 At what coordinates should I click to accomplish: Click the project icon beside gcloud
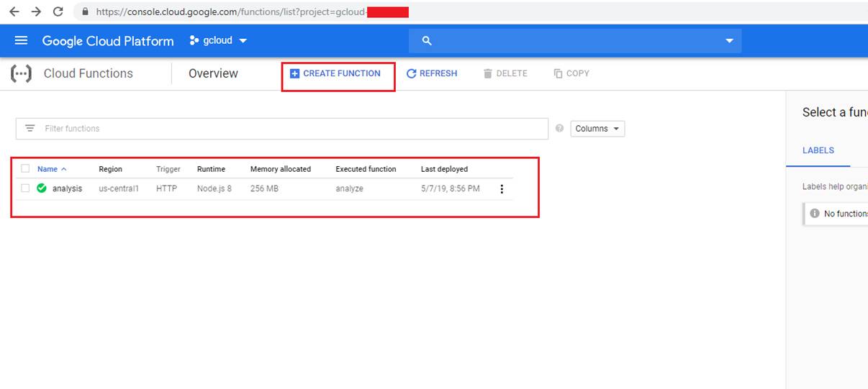(x=194, y=41)
